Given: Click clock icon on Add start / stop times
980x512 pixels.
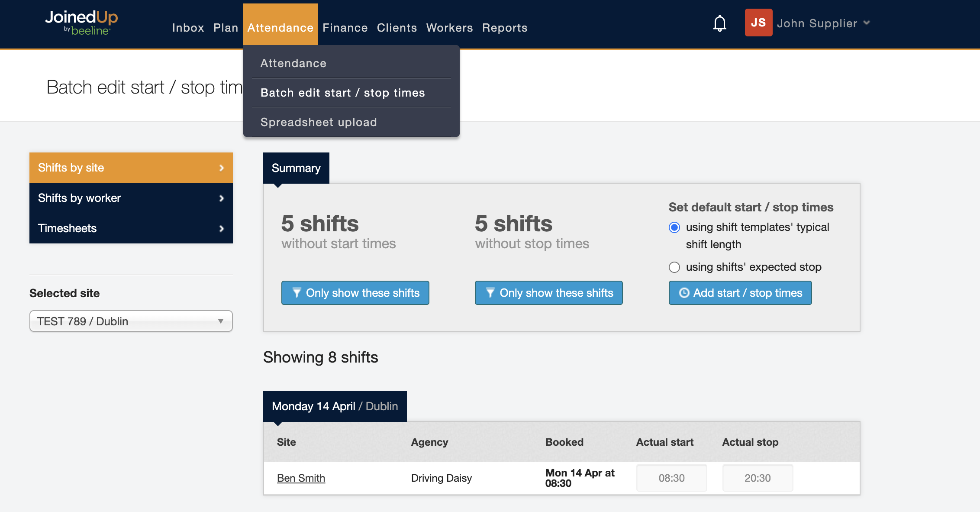Looking at the screenshot, I should pos(684,293).
